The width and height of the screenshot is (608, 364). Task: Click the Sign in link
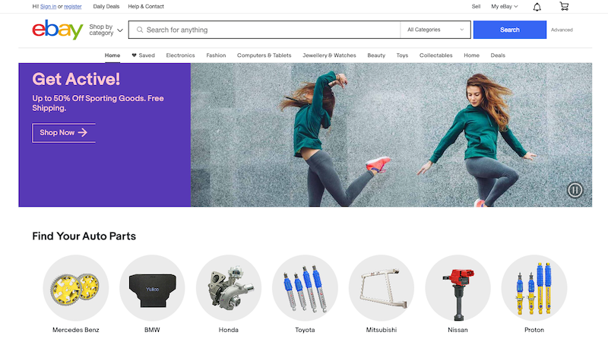pos(48,7)
